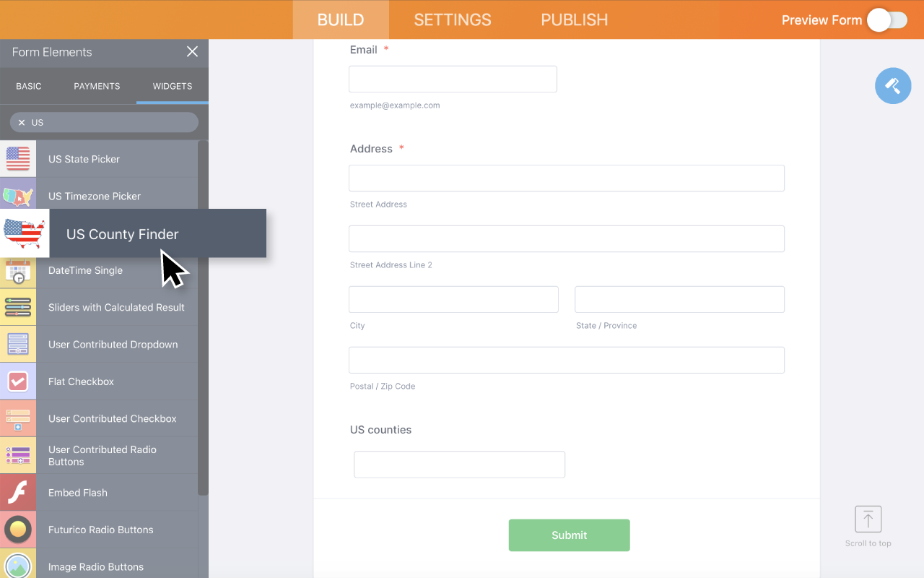
Task: Open the SETTINGS tab
Action: [x=453, y=20]
